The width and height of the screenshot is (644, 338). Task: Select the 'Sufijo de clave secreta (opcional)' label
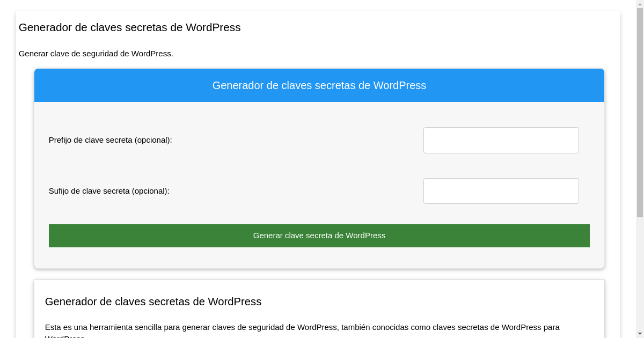point(108,190)
